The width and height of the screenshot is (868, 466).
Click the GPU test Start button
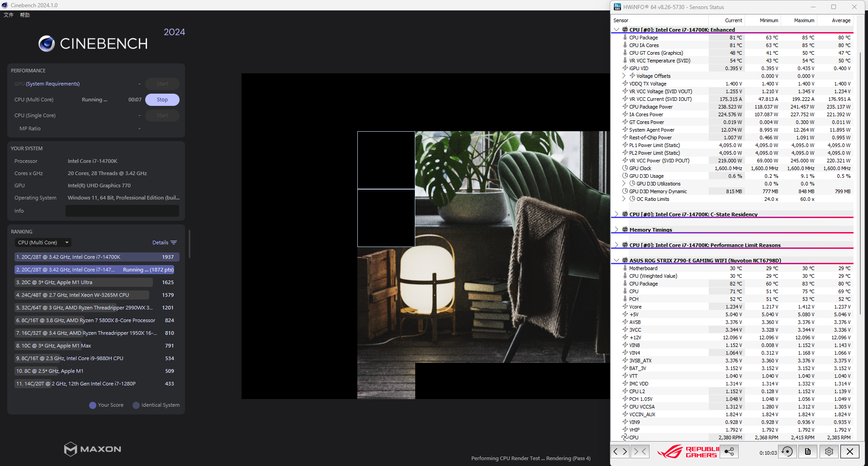tap(162, 84)
